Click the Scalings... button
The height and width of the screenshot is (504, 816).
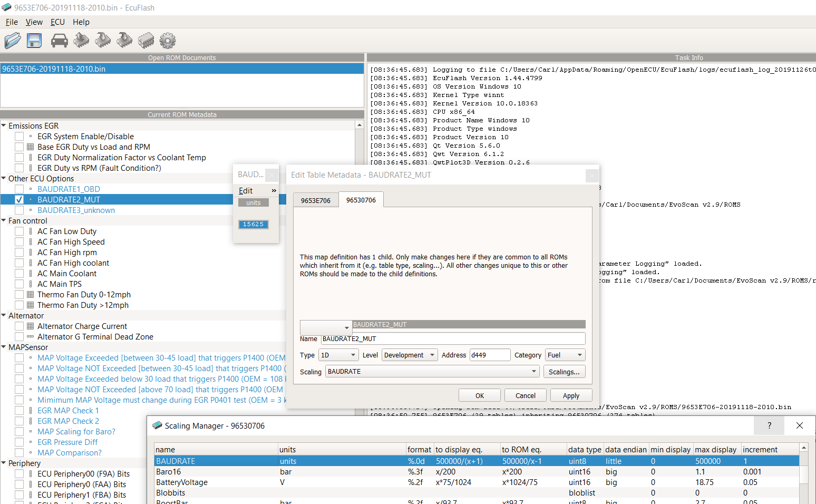pos(564,372)
